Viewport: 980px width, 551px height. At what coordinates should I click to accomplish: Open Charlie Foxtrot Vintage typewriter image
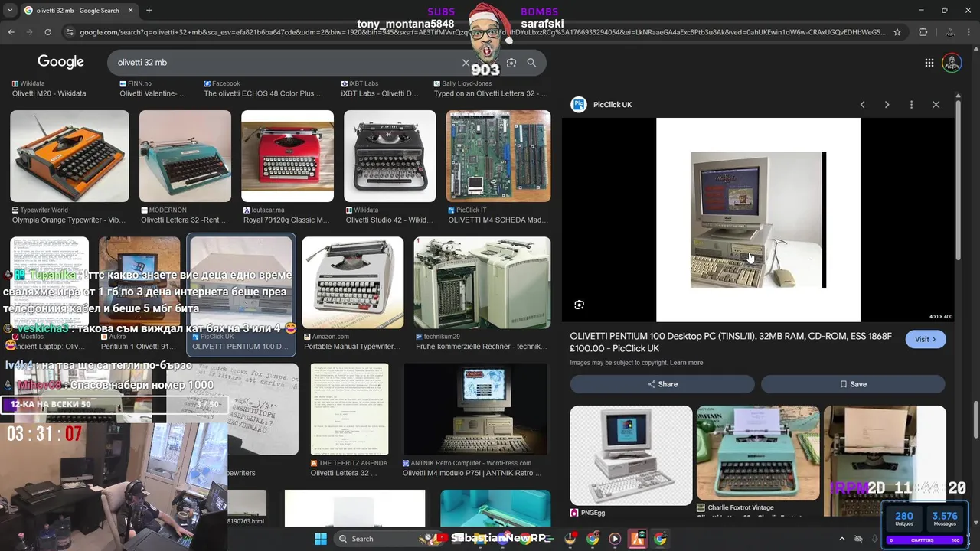pos(758,453)
